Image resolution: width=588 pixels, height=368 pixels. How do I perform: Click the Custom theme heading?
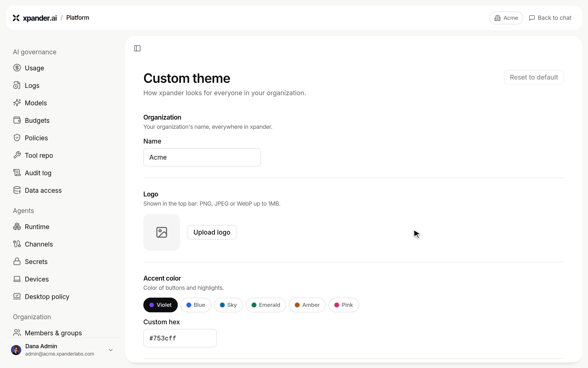point(187,78)
